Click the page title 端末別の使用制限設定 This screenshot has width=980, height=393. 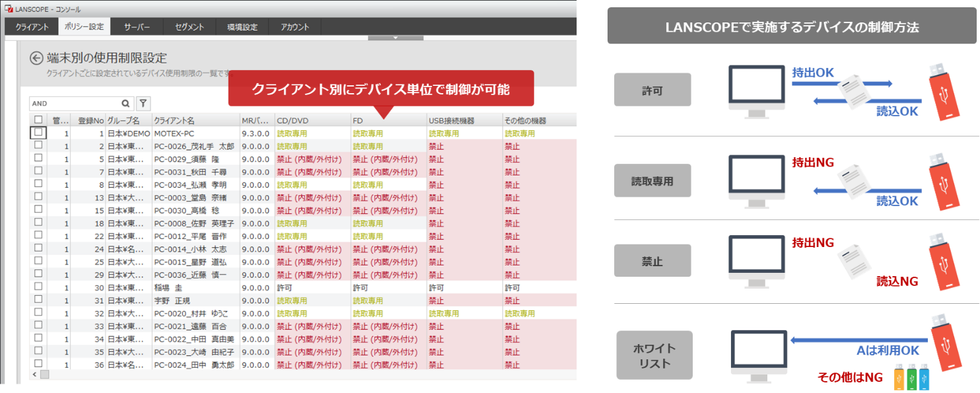tap(107, 58)
